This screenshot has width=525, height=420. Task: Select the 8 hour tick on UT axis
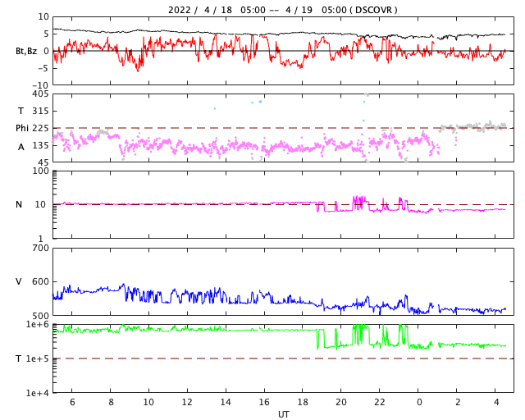(x=111, y=402)
